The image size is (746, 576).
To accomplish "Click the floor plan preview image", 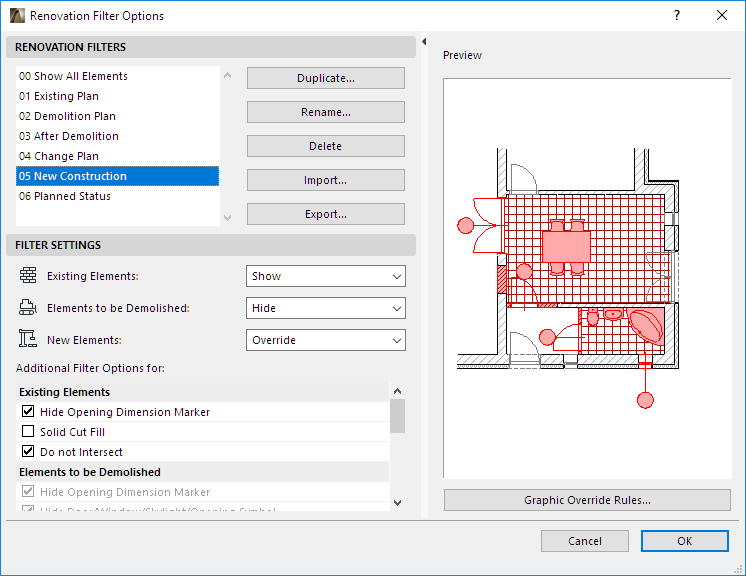I will 587,278.
